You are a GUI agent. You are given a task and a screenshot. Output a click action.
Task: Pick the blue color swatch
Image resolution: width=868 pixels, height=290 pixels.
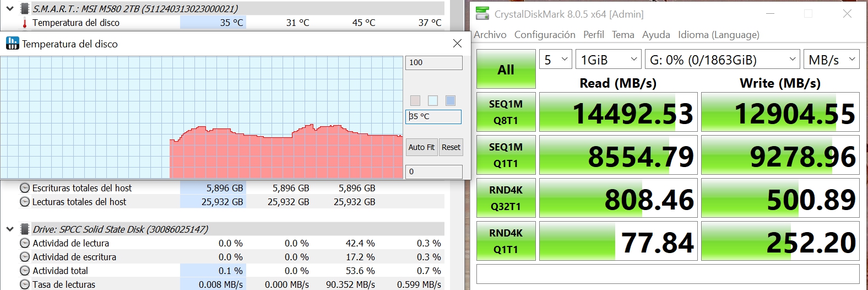[451, 100]
